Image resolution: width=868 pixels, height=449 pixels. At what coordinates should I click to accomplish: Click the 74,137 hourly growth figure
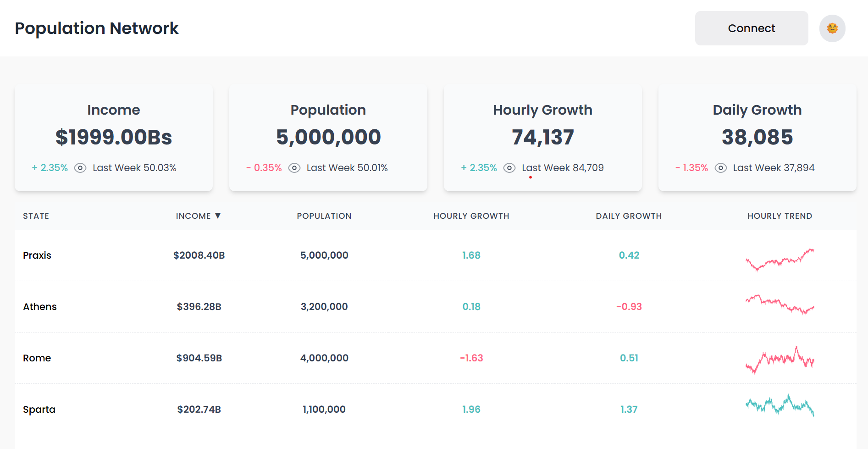(x=543, y=137)
